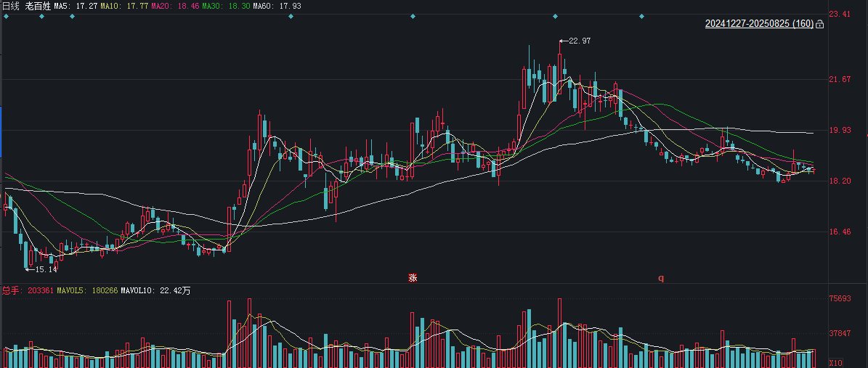Click the leftmost diamond event marker
Viewport: 868px width, 368px height.
point(6,16)
